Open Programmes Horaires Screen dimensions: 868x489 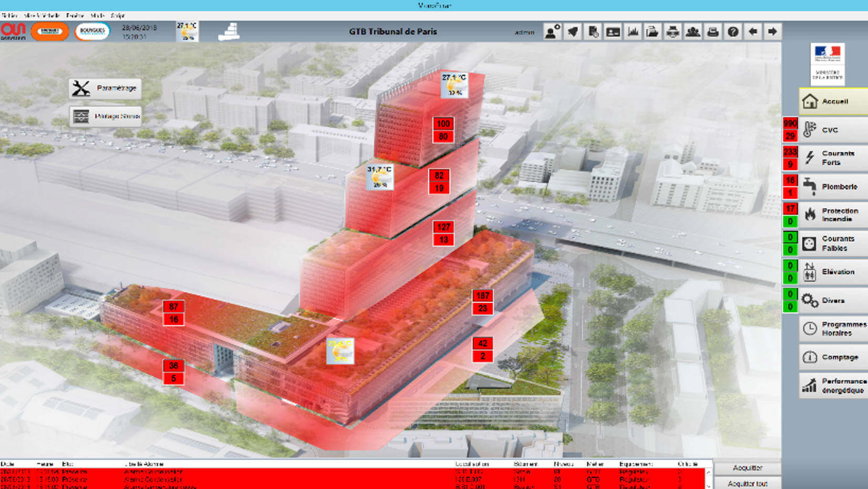pyautogui.click(x=833, y=329)
